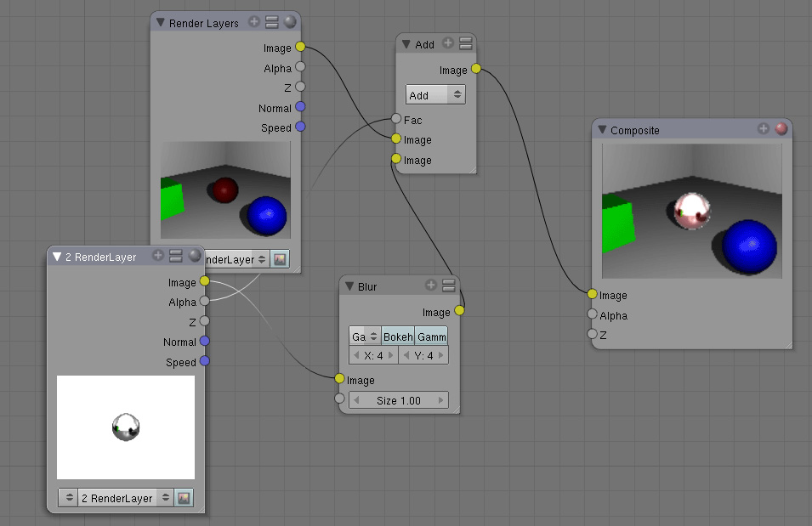Image resolution: width=812 pixels, height=526 pixels.
Task: Click 2 RenderLayer Normal output socket
Action: click(x=205, y=341)
